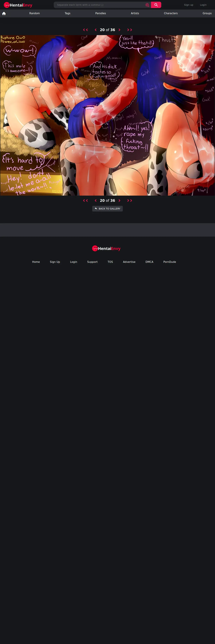Open the footer DMCA link

149,262
